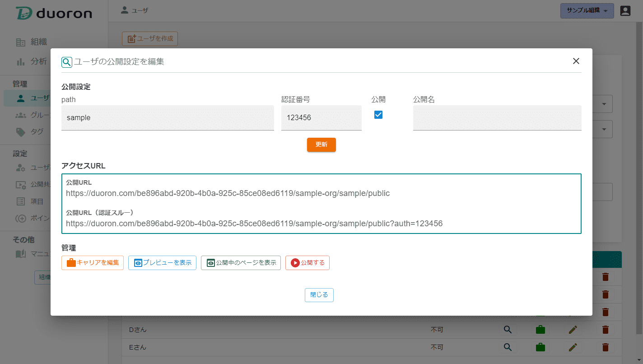Viewport: 643px width, 364px height.
Task: Click the search icon in Eさん row
Action: coord(508,347)
